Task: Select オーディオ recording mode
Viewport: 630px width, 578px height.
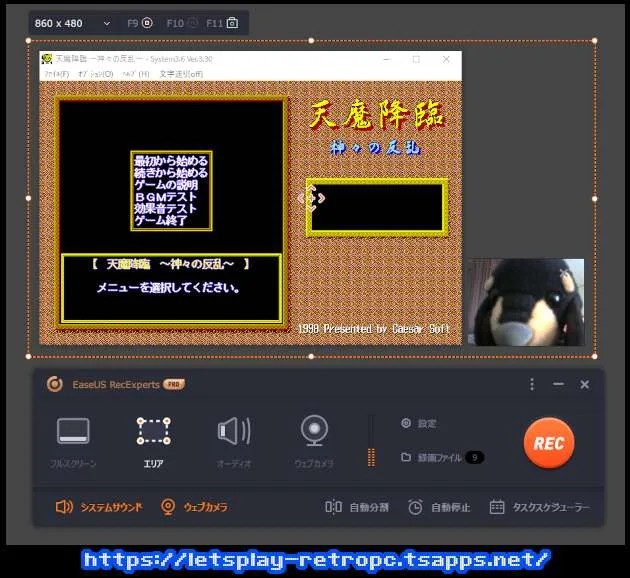Action: coord(234,443)
